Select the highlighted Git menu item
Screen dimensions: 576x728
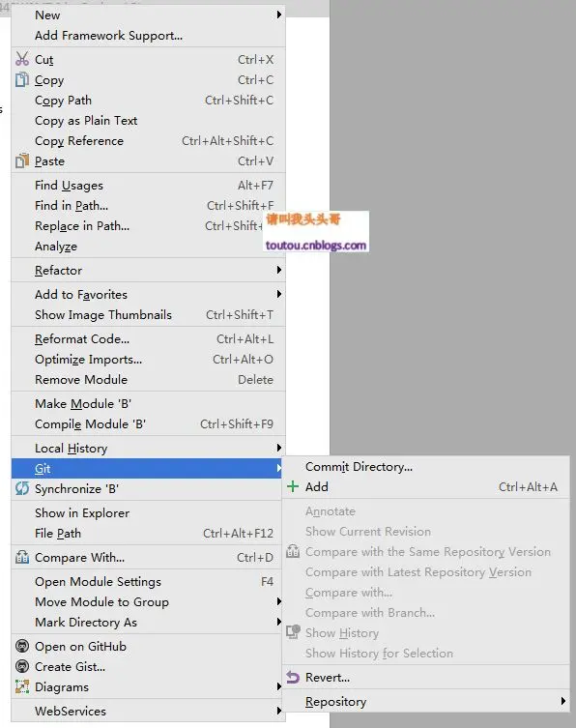tap(146, 468)
